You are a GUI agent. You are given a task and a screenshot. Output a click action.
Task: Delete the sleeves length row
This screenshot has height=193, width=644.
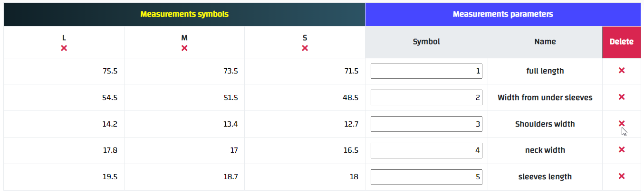pyautogui.click(x=621, y=176)
